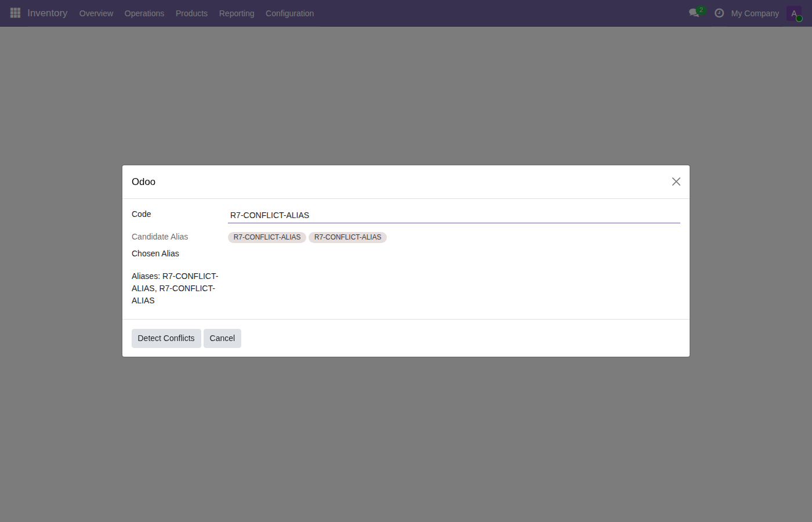Image resolution: width=812 pixels, height=522 pixels.
Task: Focus the Code input field
Action: pyautogui.click(x=454, y=215)
